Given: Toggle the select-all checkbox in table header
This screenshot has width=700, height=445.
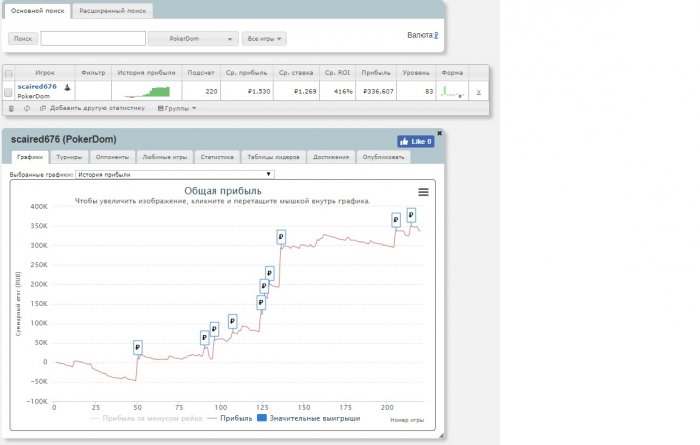Looking at the screenshot, I should point(9,73).
